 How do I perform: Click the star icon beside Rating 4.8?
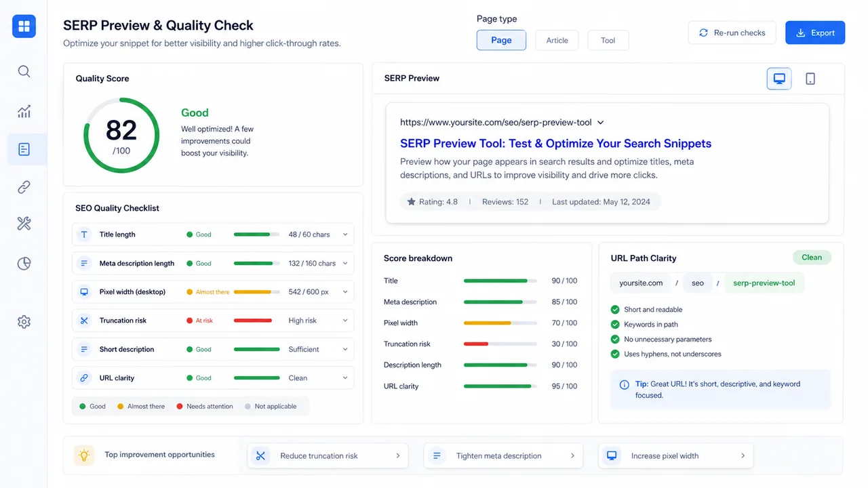[x=411, y=202]
